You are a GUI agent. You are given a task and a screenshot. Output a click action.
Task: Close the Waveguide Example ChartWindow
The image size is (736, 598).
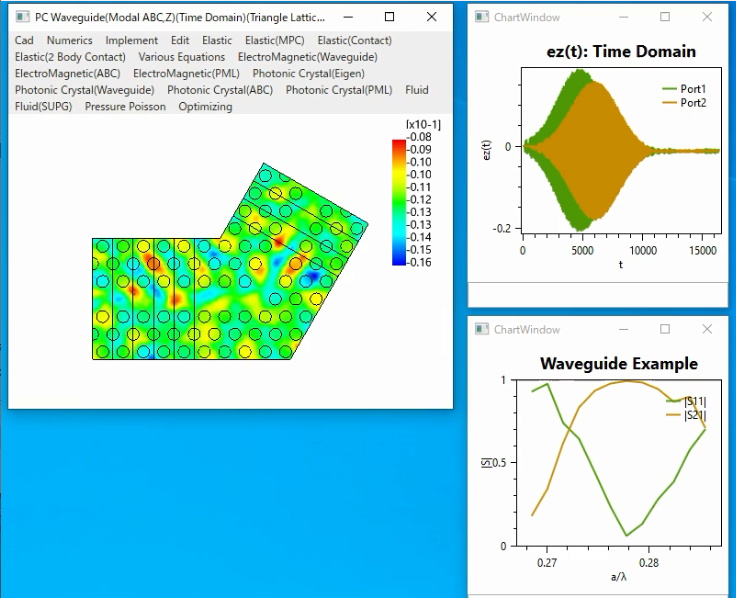coord(707,329)
